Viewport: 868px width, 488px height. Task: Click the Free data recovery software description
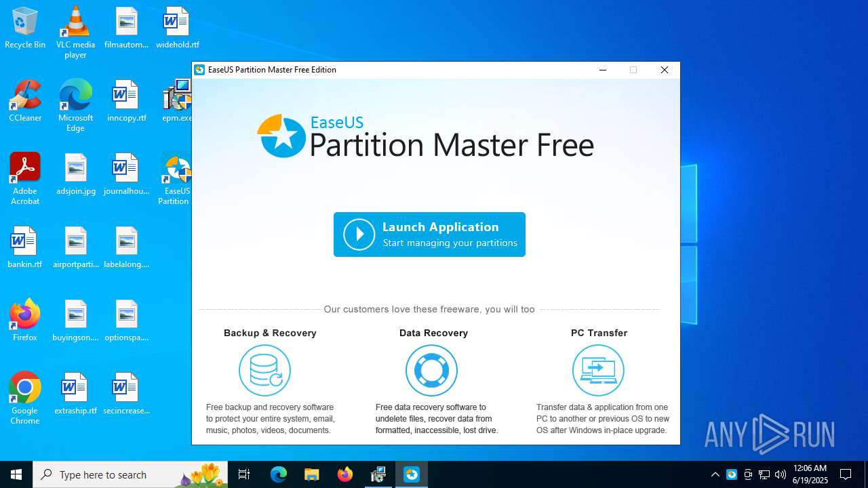(x=437, y=419)
